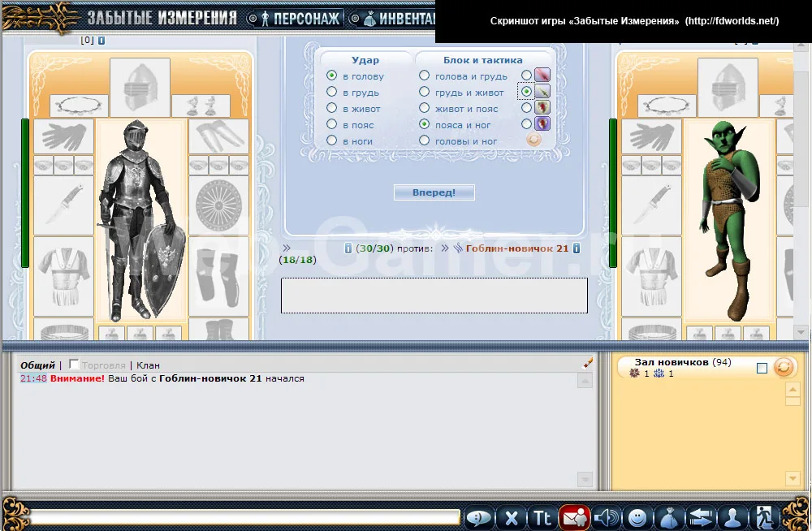Click the info icon beside [0]
This screenshot has width=812, height=531.
[x=101, y=40]
